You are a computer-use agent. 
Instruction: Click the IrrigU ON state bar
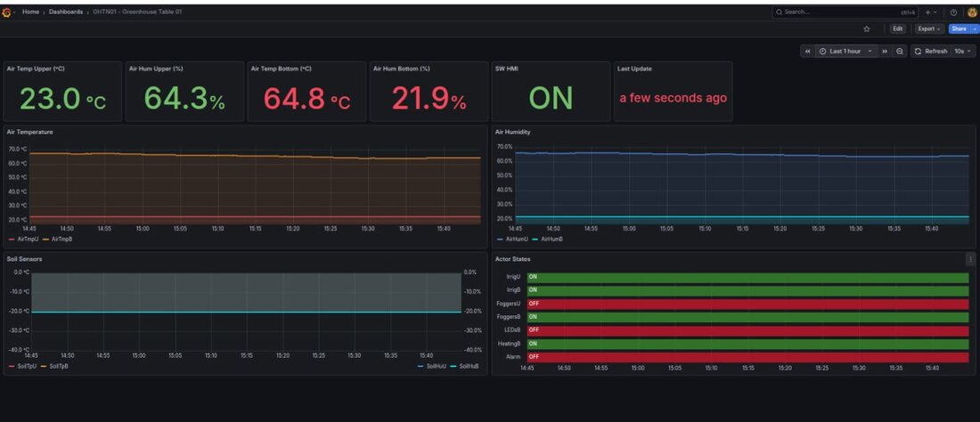tap(747, 277)
